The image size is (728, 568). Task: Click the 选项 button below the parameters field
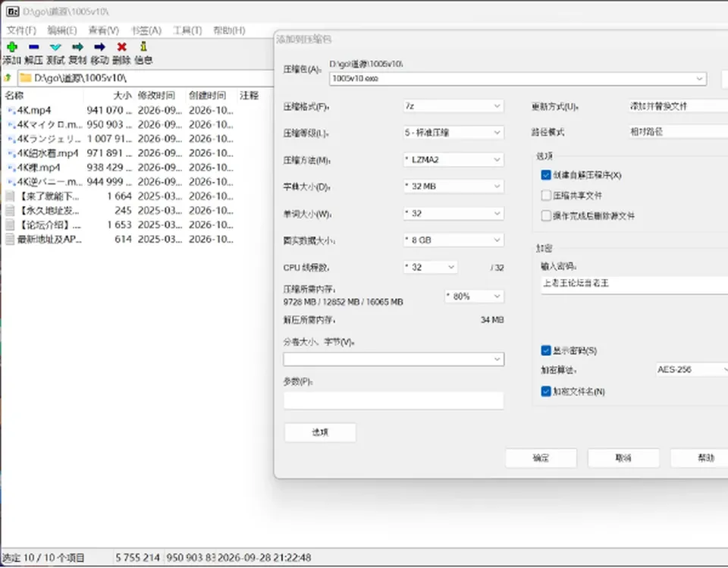[x=320, y=432]
